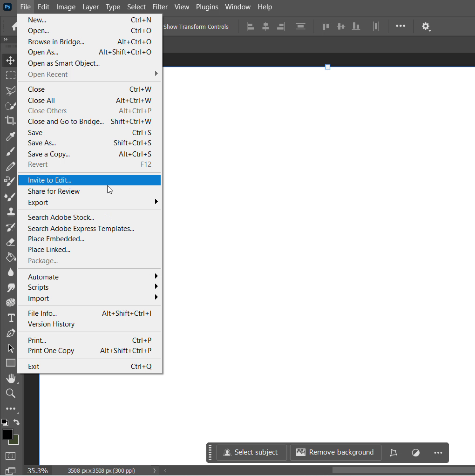475x476 pixels.
Task: Choose Search Adobe Stock item
Action: click(x=89, y=218)
